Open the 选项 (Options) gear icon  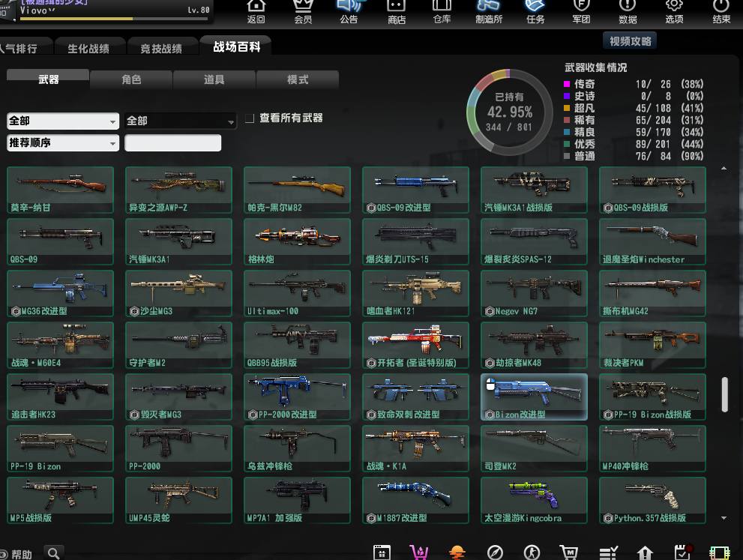click(674, 10)
